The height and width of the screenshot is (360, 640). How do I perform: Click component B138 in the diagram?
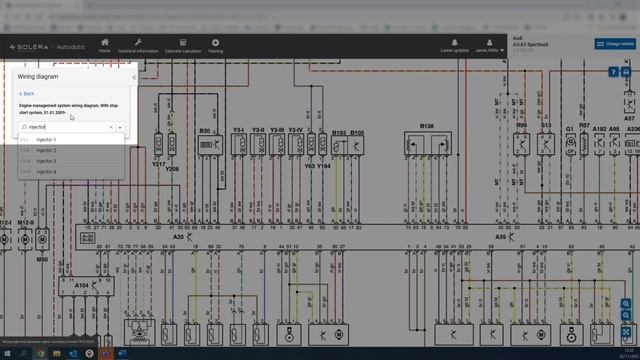pos(428,143)
